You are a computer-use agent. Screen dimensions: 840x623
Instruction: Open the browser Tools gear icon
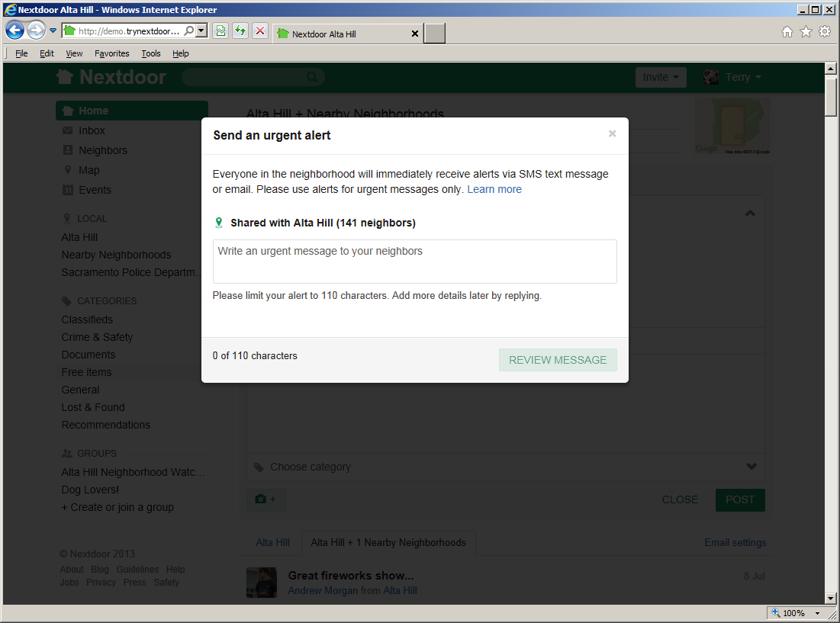[x=825, y=32]
